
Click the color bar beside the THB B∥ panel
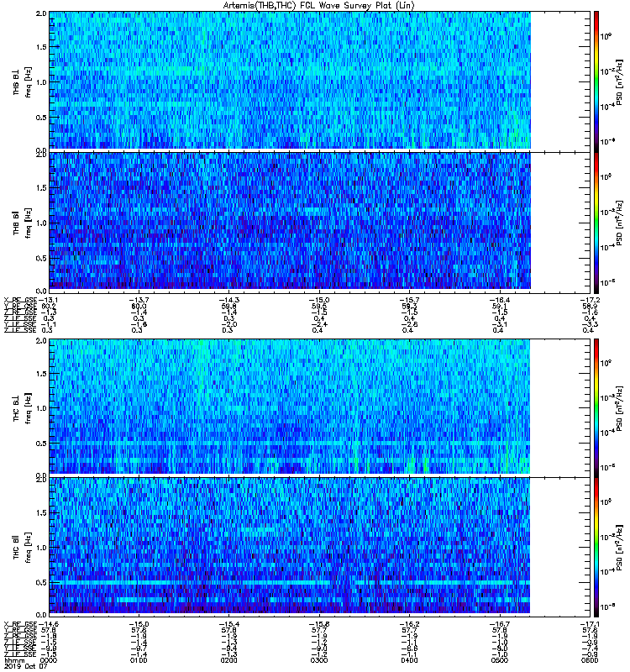click(596, 223)
